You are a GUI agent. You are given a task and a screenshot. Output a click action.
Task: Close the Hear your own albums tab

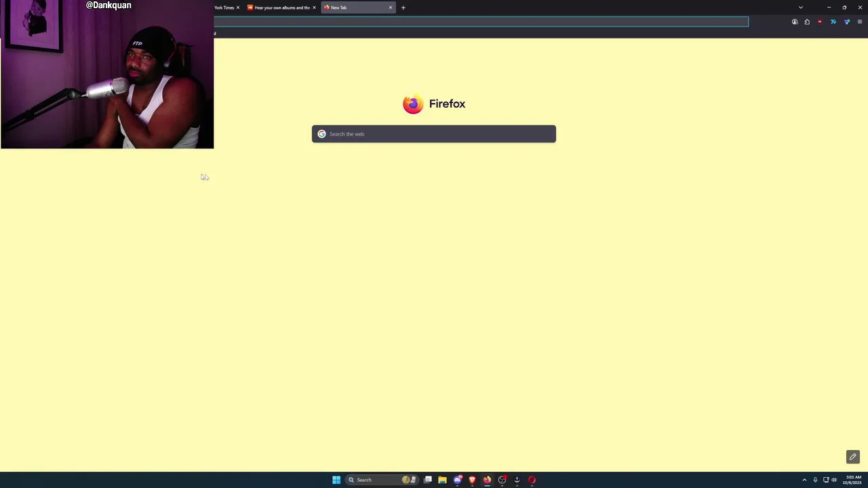[314, 7]
